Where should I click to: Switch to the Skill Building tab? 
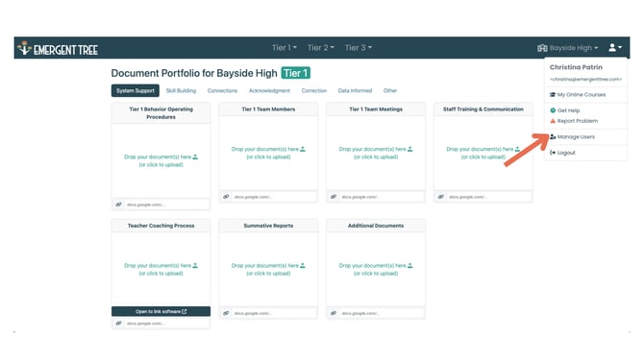[x=181, y=90]
